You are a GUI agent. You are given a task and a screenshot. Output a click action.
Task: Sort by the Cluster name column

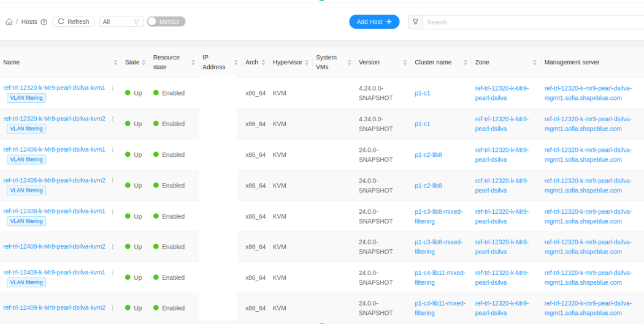coord(466,62)
